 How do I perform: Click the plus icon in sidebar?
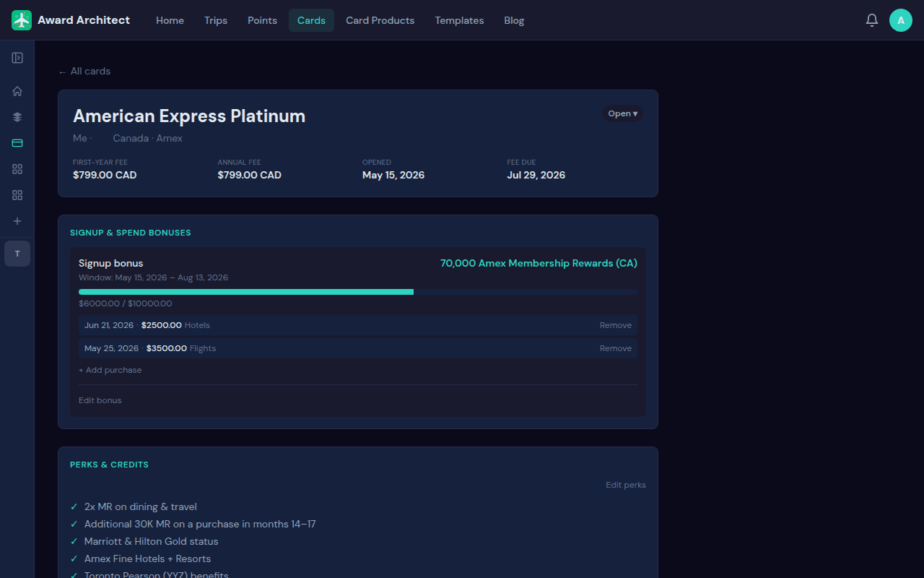17,221
